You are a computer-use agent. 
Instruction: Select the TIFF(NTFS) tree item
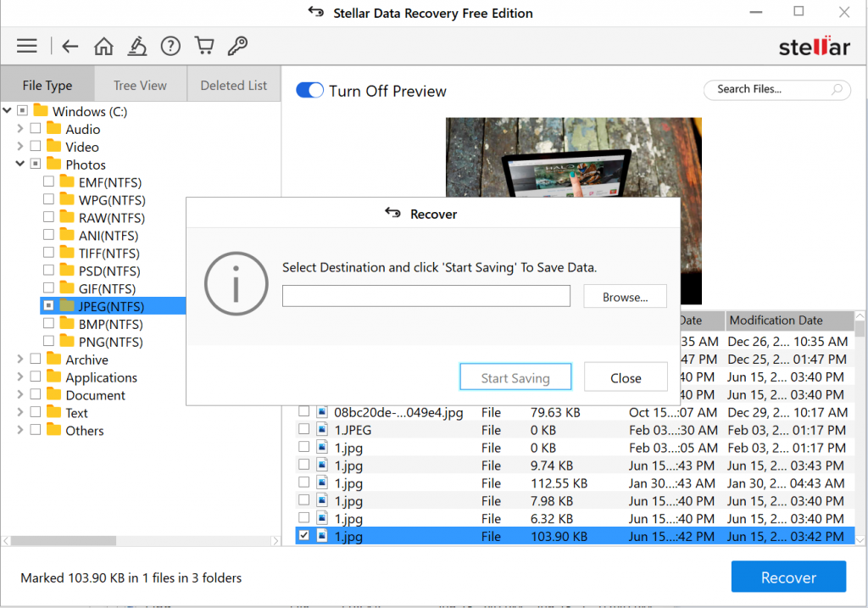[x=109, y=253]
